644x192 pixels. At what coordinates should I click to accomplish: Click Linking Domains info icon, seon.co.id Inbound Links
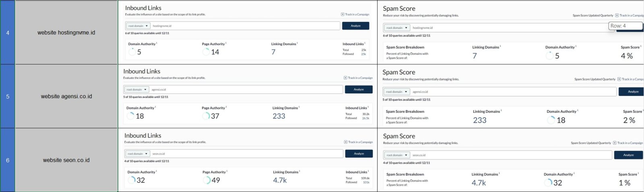point(299,171)
